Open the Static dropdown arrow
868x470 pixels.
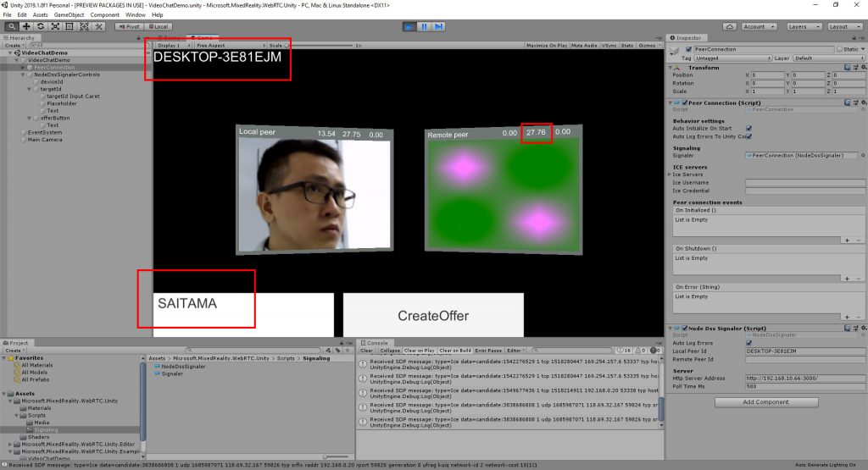point(862,49)
